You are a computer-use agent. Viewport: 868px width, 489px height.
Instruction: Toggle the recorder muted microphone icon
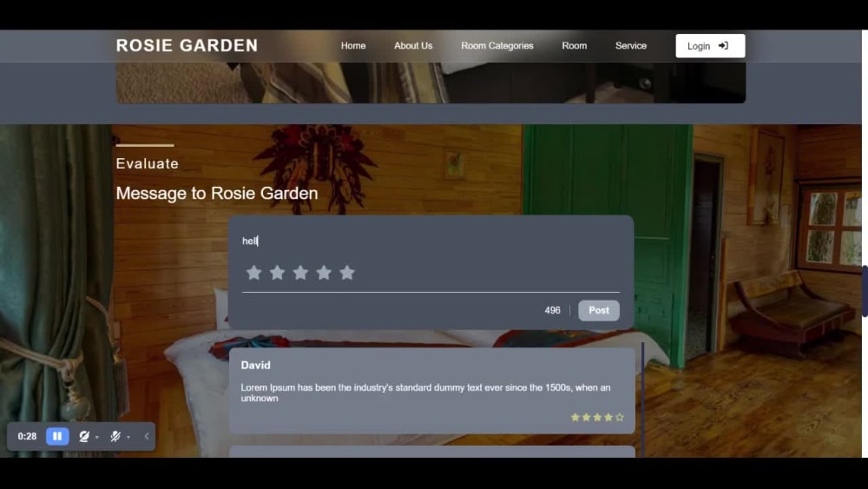(115, 436)
